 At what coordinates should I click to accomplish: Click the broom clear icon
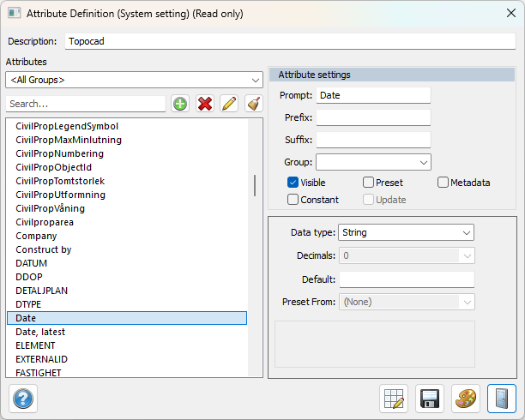[252, 104]
